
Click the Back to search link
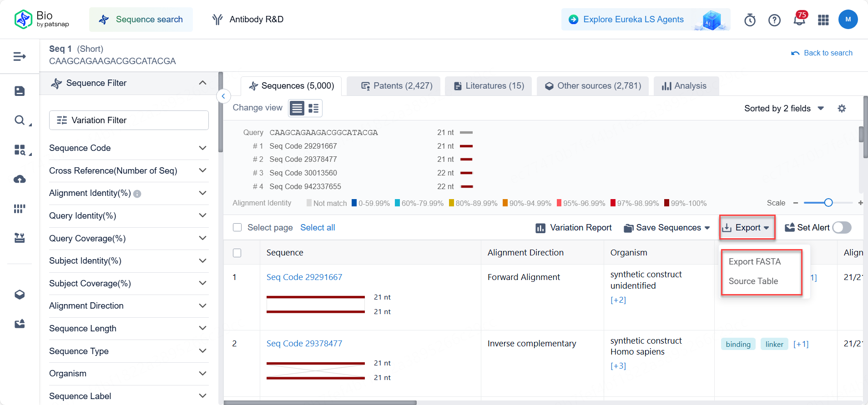[822, 53]
